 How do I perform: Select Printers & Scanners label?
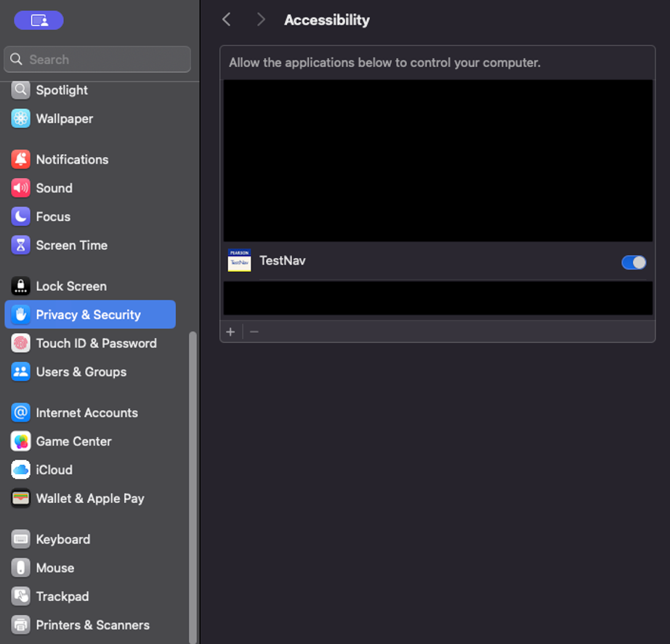[x=93, y=625]
